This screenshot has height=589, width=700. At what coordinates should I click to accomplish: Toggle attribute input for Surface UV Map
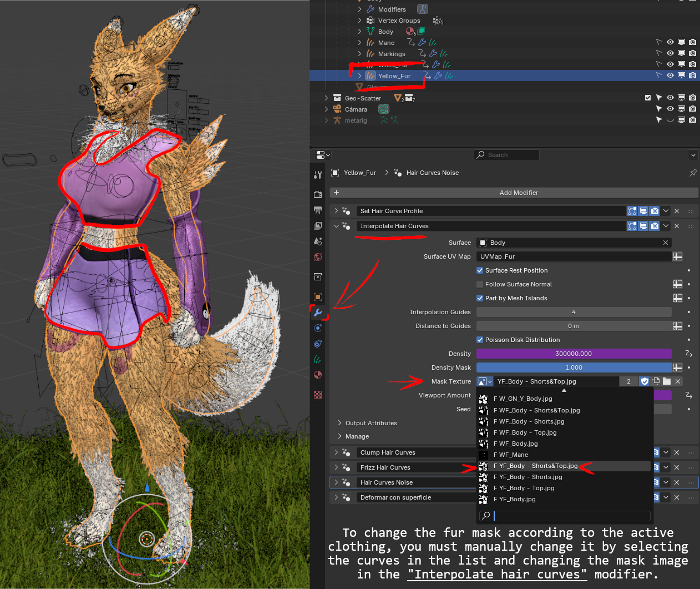click(x=678, y=256)
